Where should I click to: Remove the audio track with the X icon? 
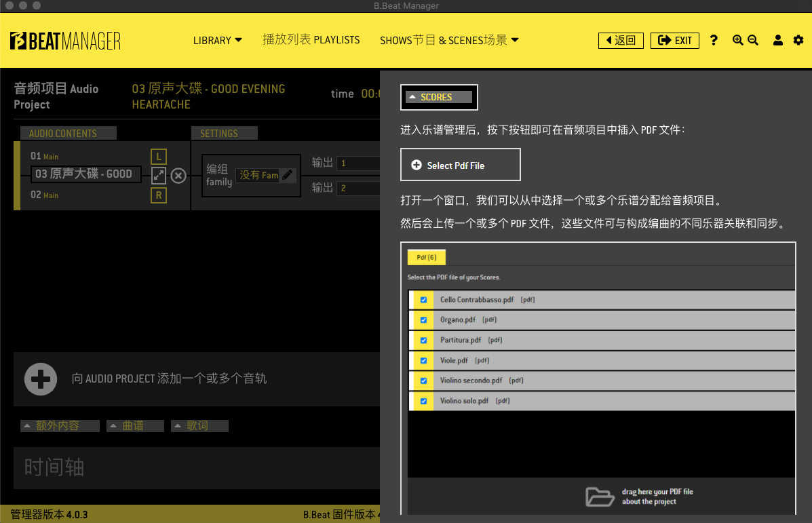[x=178, y=176]
